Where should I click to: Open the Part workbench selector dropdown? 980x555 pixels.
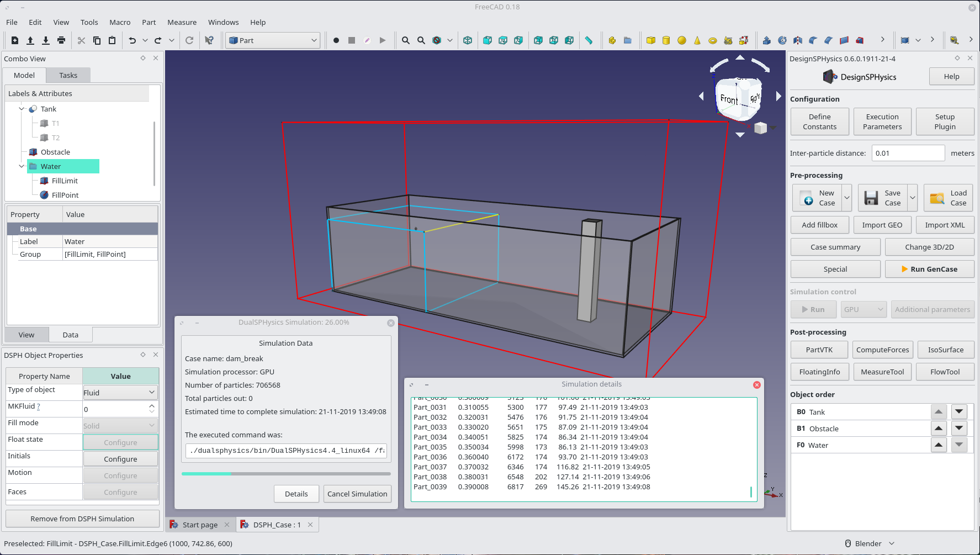[x=273, y=40]
